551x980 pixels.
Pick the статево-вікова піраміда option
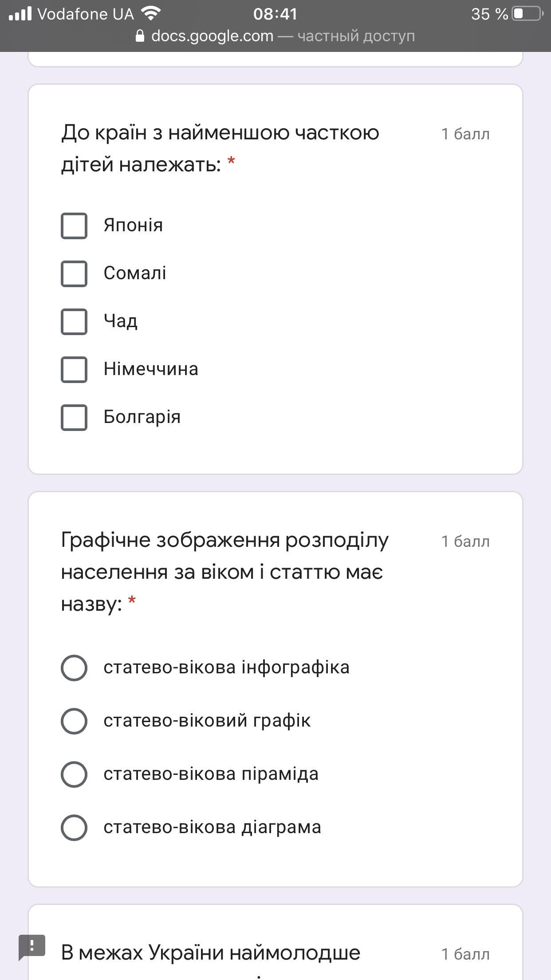74,774
